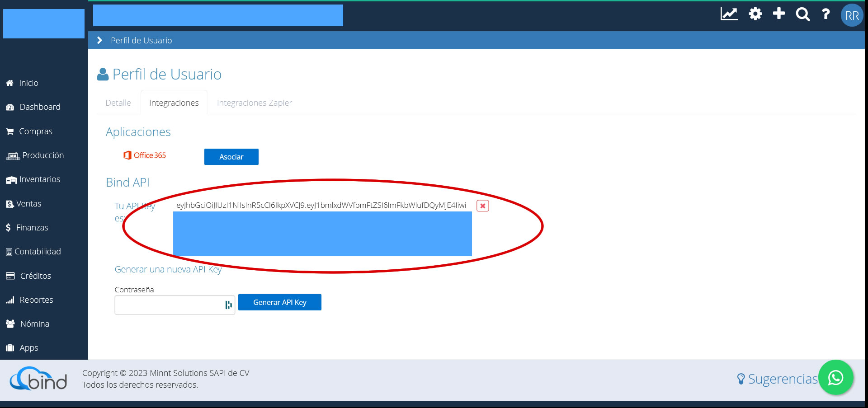Switch to Integraciones Zapier tab
The width and height of the screenshot is (868, 408).
pos(255,103)
